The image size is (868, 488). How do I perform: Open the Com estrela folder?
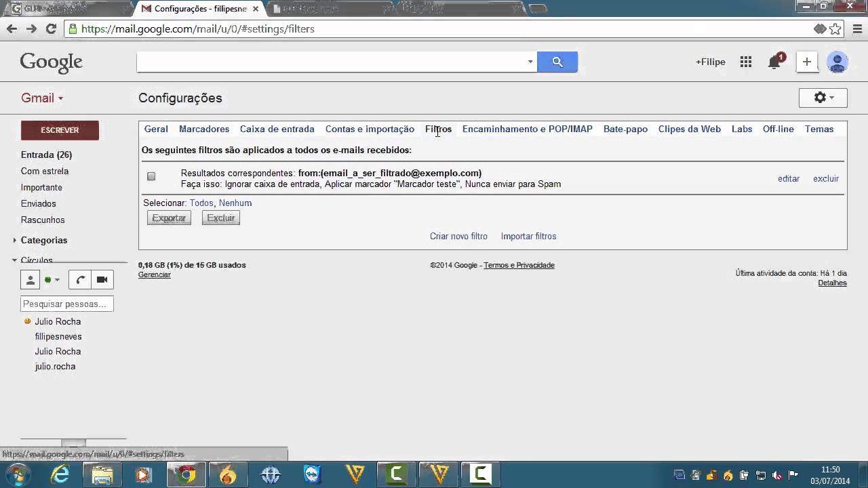coord(45,171)
